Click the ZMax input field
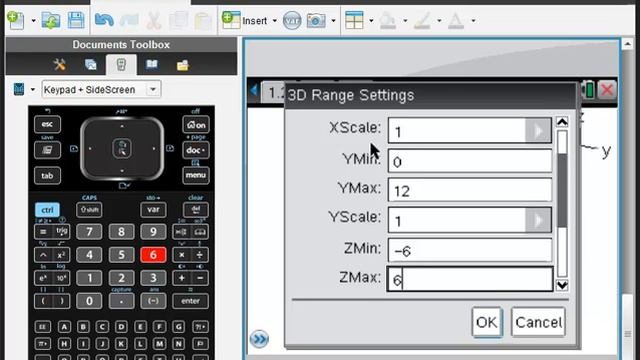 coord(470,279)
